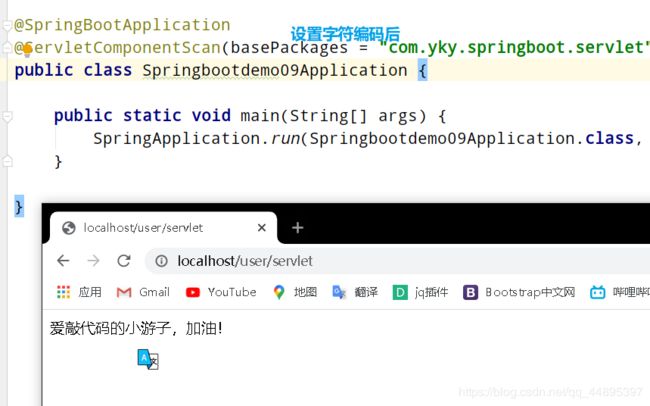Collapse the main method fold marker

[x=7, y=116]
